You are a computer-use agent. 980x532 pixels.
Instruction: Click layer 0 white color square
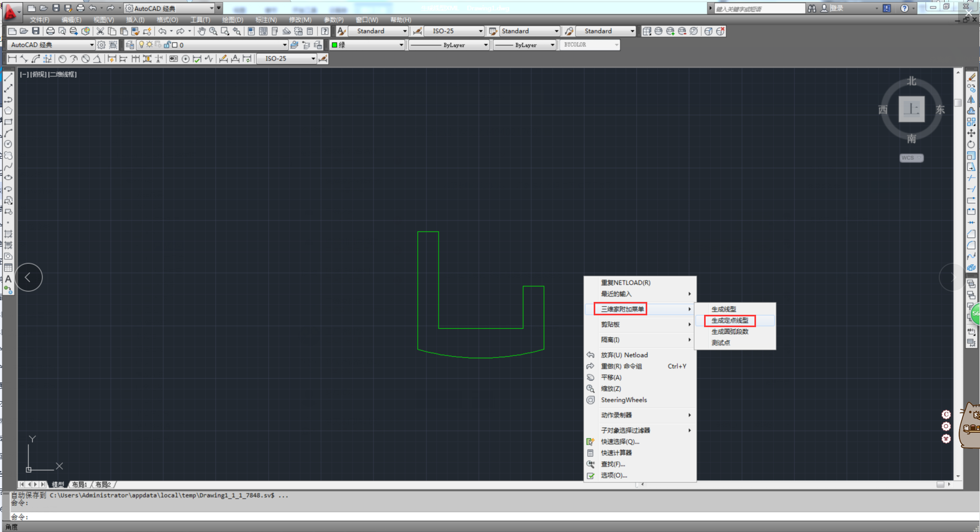tap(175, 45)
